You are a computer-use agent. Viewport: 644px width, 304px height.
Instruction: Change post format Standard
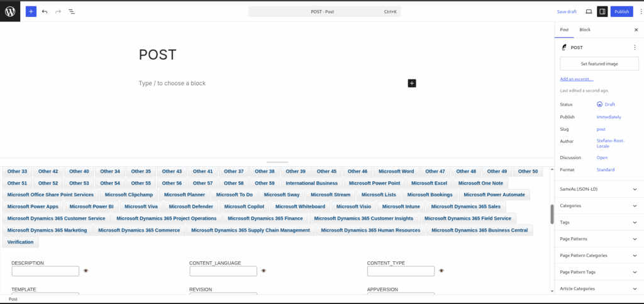point(606,170)
